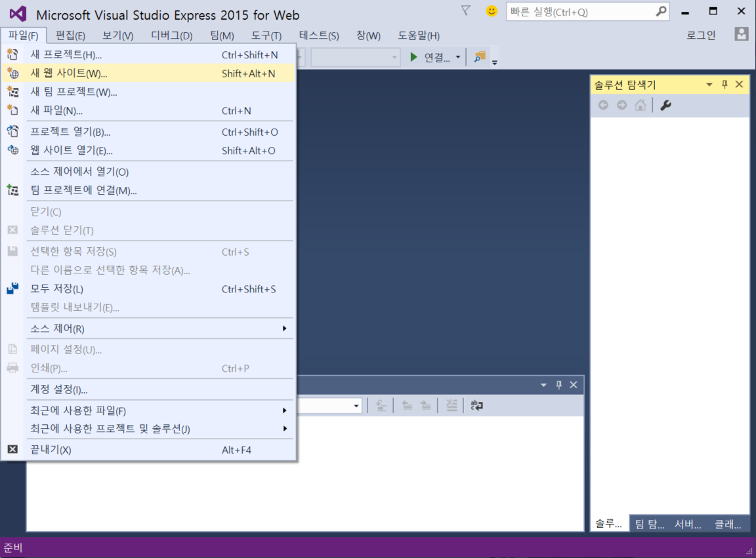Viewport: 756px width, 558px height.
Task: Open notifications via the flag icon
Action: tap(465, 10)
